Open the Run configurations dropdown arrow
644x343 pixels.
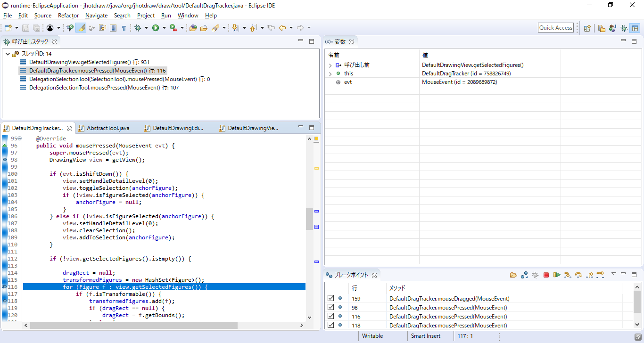[164, 28]
